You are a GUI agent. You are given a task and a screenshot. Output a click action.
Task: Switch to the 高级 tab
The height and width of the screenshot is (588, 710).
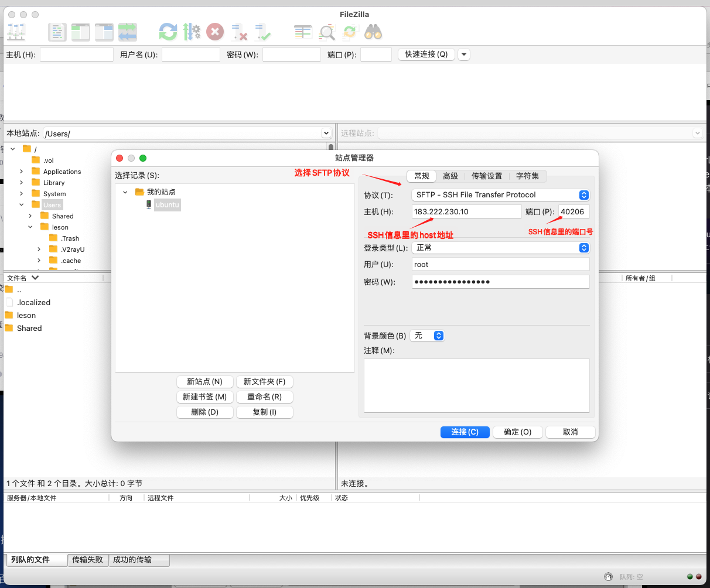click(x=450, y=176)
